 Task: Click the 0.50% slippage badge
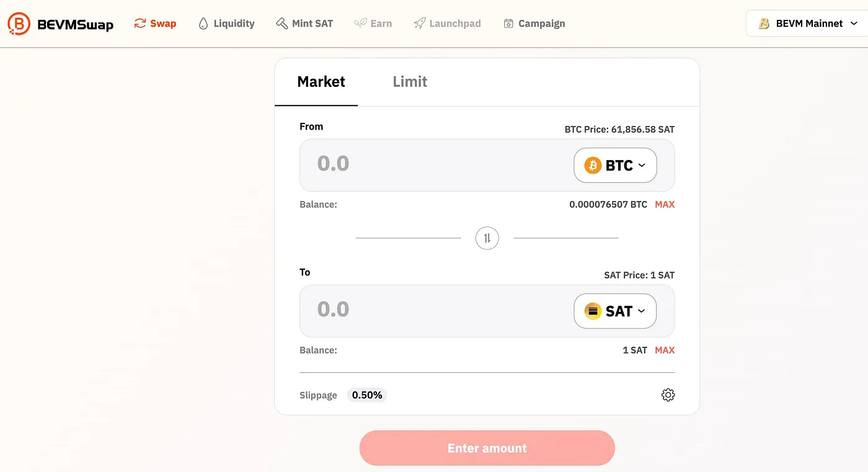(x=367, y=395)
